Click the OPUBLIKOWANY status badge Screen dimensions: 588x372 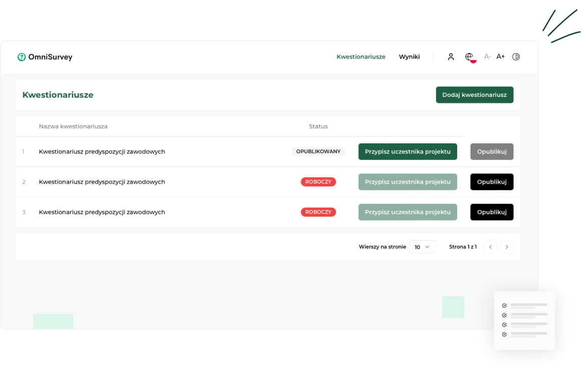point(318,151)
